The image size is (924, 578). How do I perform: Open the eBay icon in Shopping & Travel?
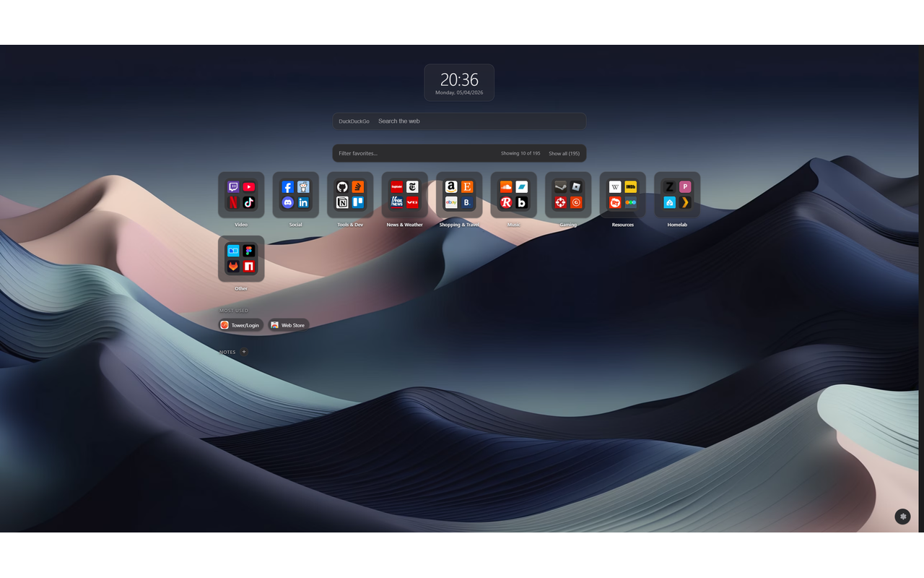(451, 202)
